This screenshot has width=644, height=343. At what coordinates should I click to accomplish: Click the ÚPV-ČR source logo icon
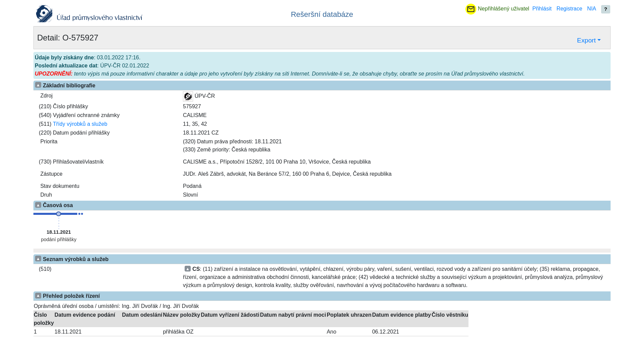pos(188,96)
